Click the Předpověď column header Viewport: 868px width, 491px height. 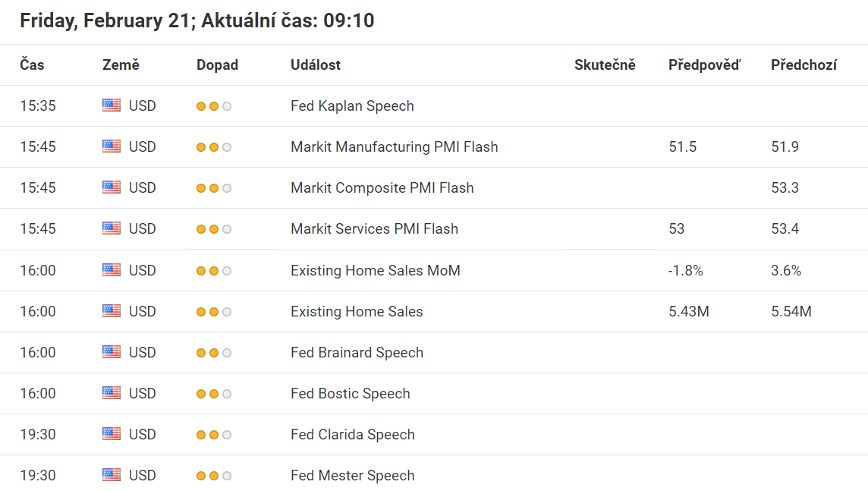[x=704, y=65]
